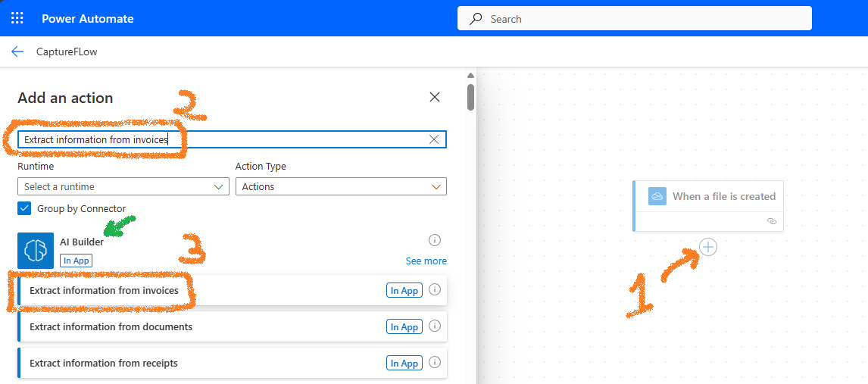The image size is (868, 384).
Task: Click the top Search field
Action: (635, 18)
